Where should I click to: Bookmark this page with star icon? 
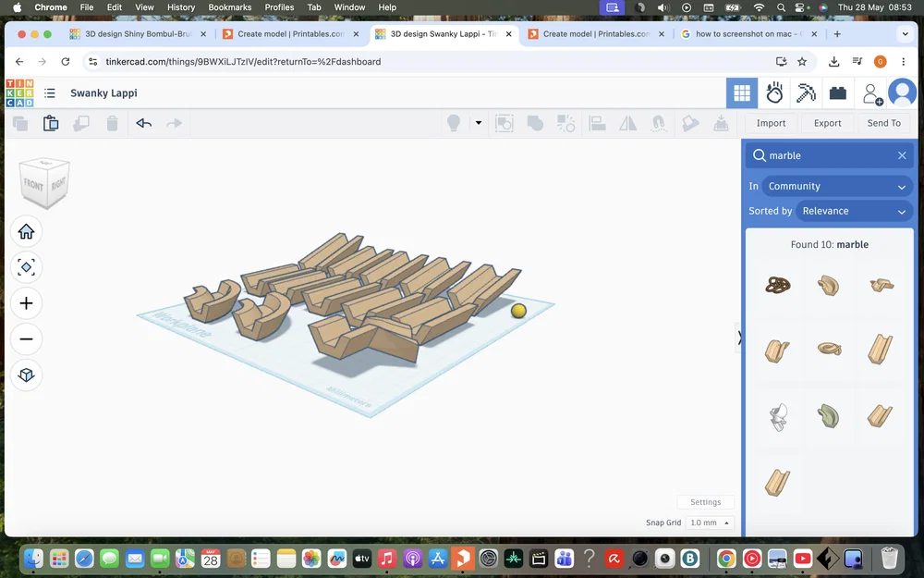(802, 61)
